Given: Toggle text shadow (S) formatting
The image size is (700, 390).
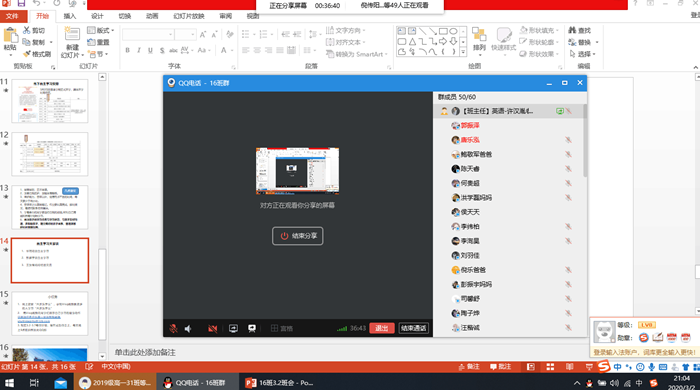Looking at the screenshot, I should 162,50.
